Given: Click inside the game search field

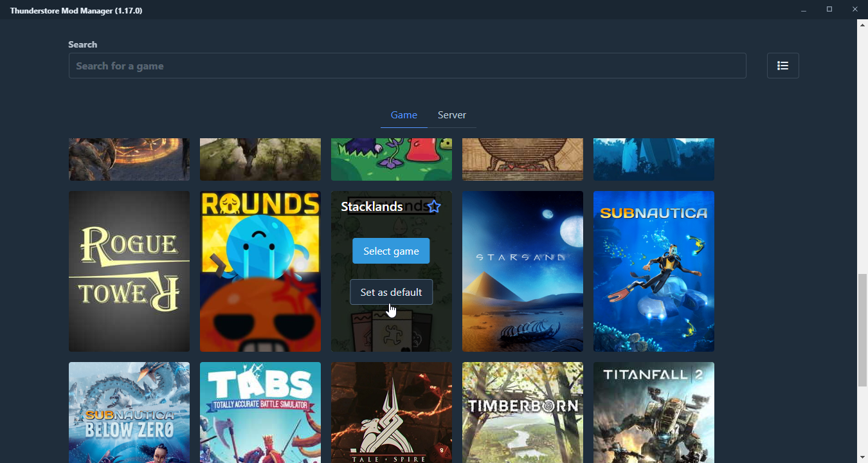Looking at the screenshot, I should (x=407, y=65).
